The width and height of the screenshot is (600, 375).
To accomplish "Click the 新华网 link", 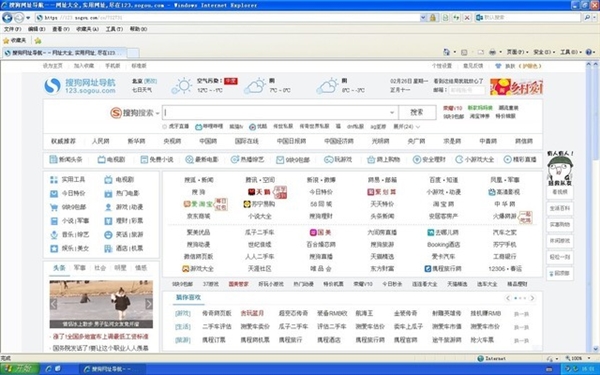I will (x=136, y=141).
